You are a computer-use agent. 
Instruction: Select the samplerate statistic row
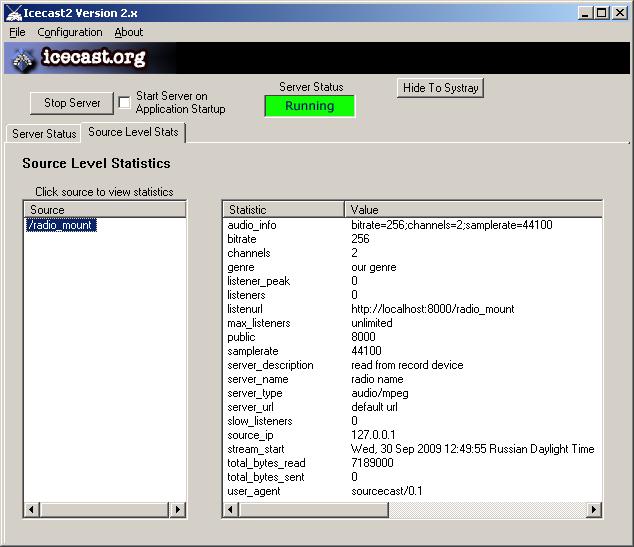[x=412, y=351]
